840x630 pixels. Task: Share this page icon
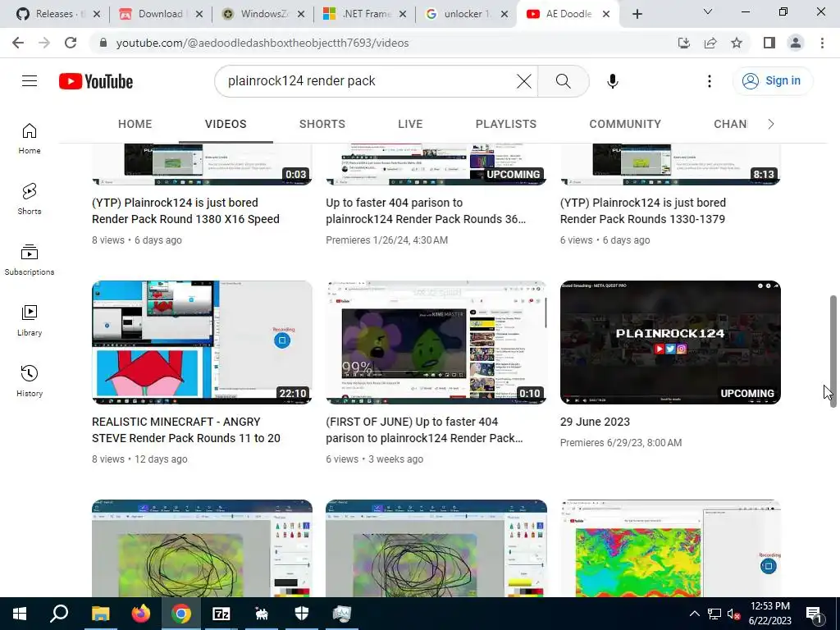coord(710,43)
